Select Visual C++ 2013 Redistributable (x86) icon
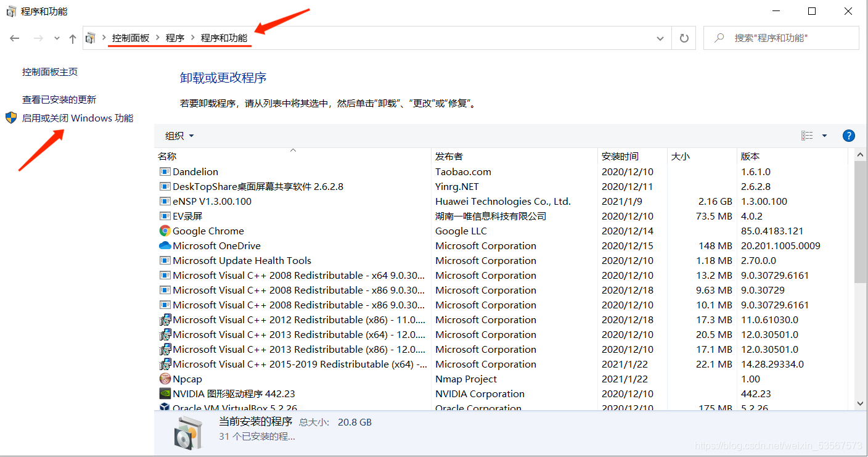The width and height of the screenshot is (868, 457). pyautogui.click(x=165, y=349)
